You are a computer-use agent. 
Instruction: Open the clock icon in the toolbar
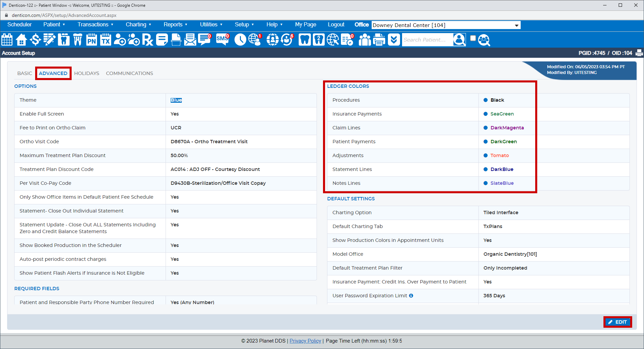(240, 40)
